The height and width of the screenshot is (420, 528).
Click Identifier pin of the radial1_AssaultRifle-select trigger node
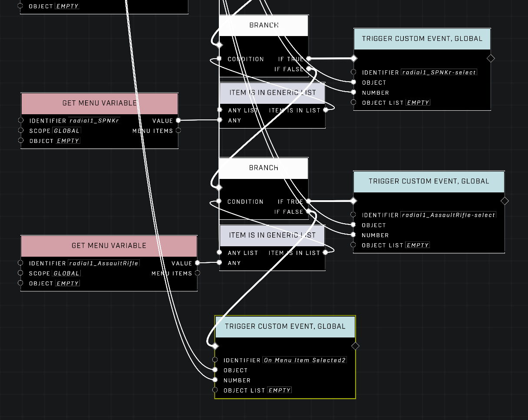click(353, 215)
